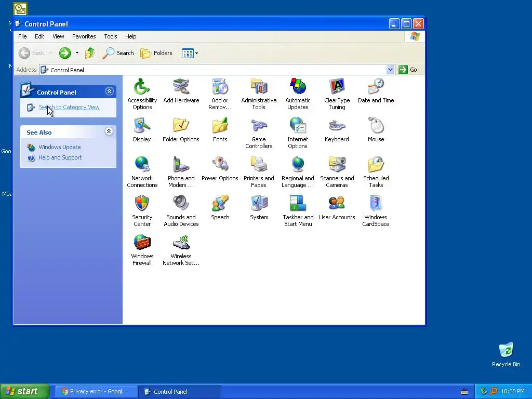Open the Tools menu
The height and width of the screenshot is (399, 532).
pos(110,36)
